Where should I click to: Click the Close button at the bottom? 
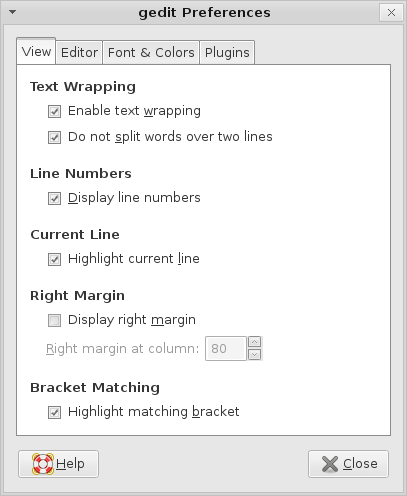(348, 464)
